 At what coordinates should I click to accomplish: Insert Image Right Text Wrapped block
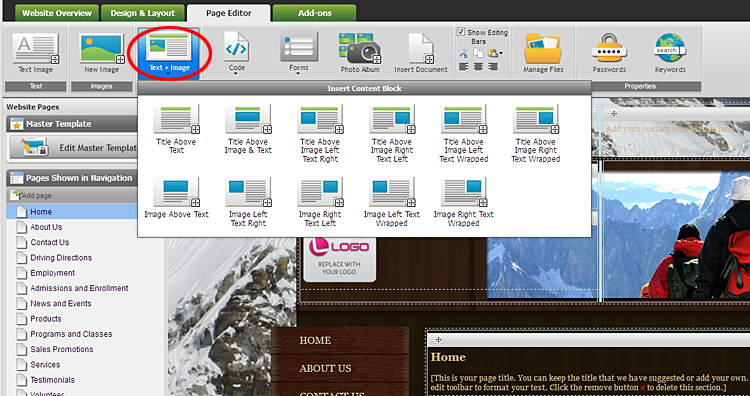click(463, 202)
